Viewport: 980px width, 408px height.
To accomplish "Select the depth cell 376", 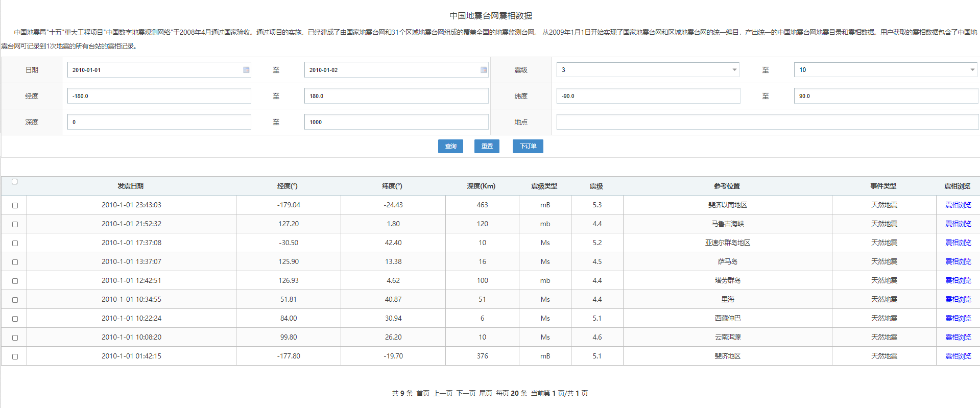I will pyautogui.click(x=482, y=356).
